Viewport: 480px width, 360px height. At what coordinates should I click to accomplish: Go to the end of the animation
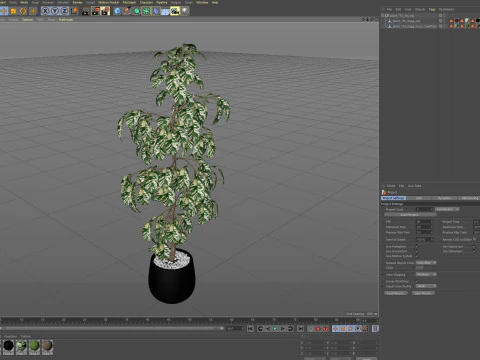pyautogui.click(x=300, y=329)
